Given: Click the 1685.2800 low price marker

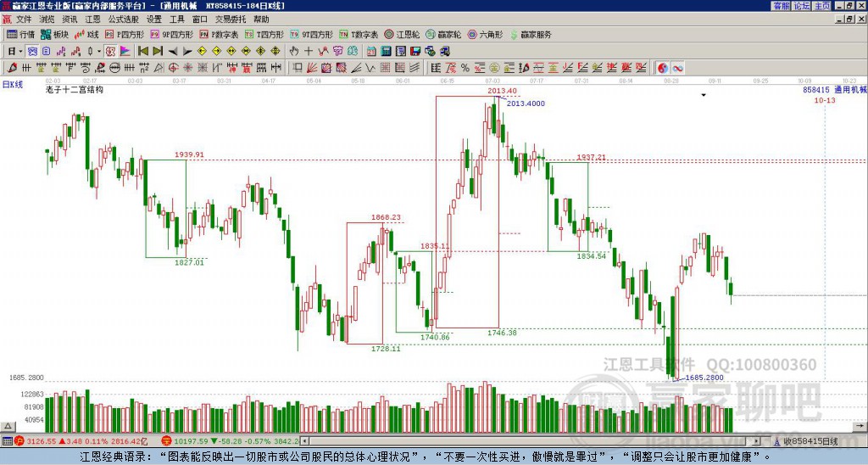Looking at the screenshot, I should [x=704, y=378].
